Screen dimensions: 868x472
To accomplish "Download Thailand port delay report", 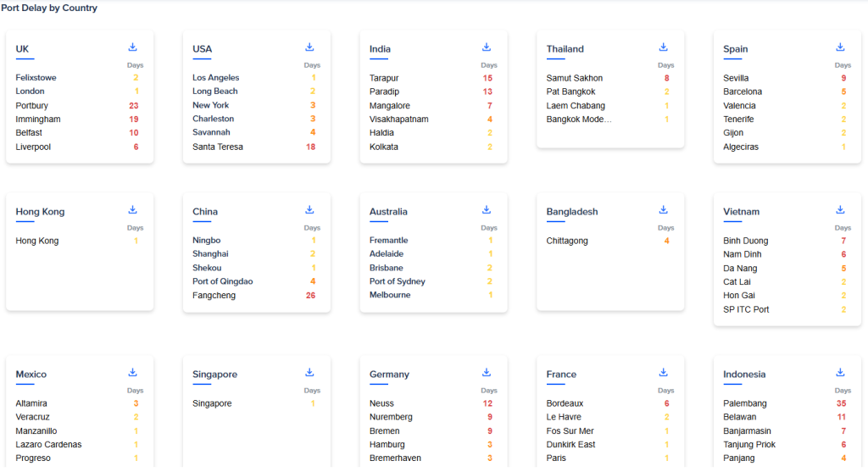I will (x=664, y=47).
